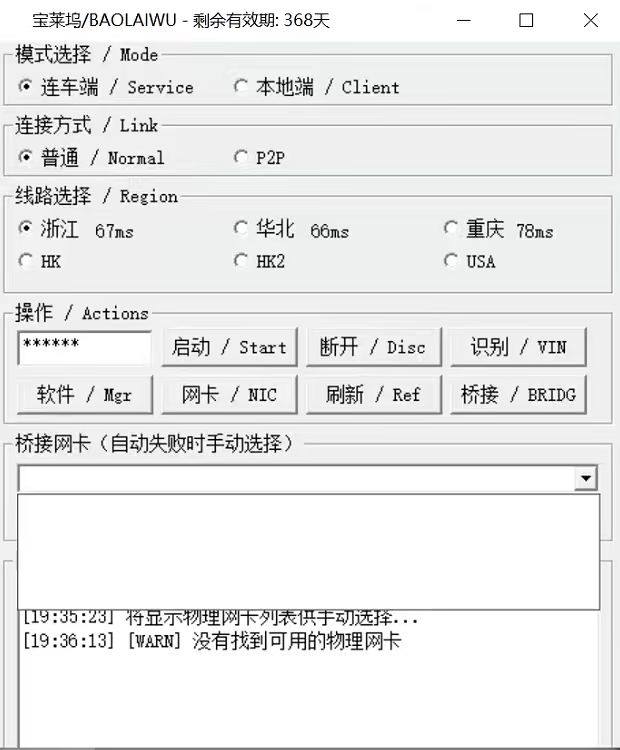
Task: Click the 刷新 / Ref refresh button
Action: (x=374, y=395)
